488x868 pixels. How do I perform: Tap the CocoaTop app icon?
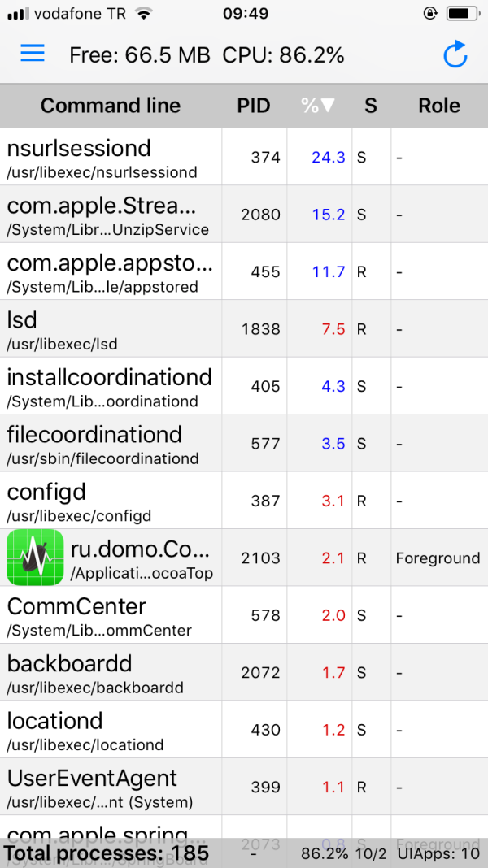35,558
